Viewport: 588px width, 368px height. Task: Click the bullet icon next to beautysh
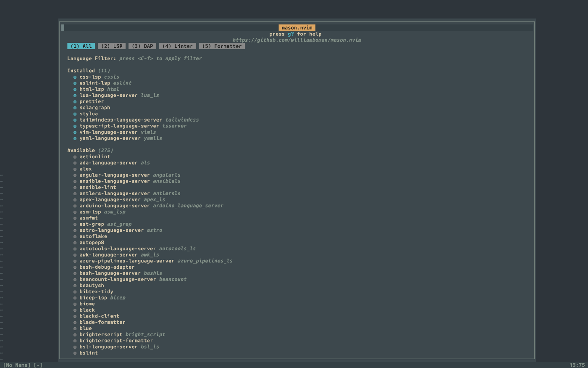(75, 286)
